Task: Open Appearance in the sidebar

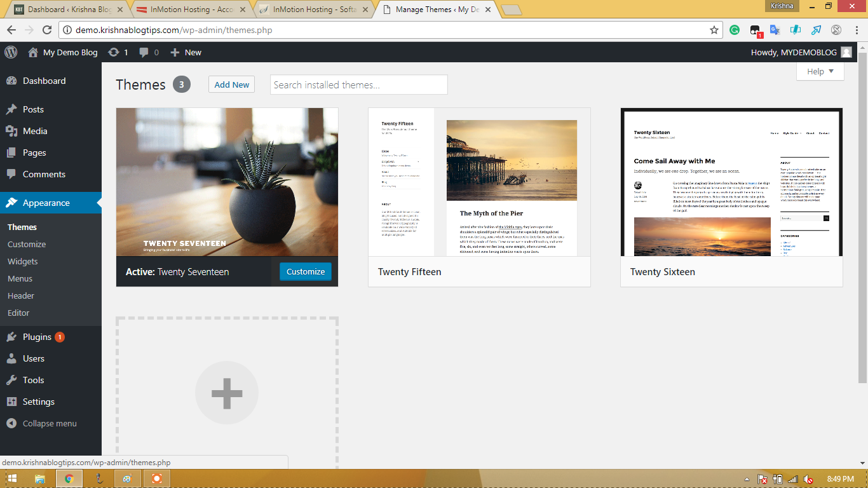Action: click(51, 203)
